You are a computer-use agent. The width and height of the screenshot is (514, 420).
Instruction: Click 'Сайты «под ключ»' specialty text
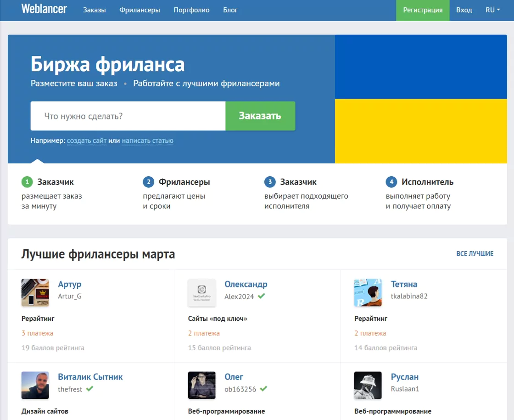point(218,319)
